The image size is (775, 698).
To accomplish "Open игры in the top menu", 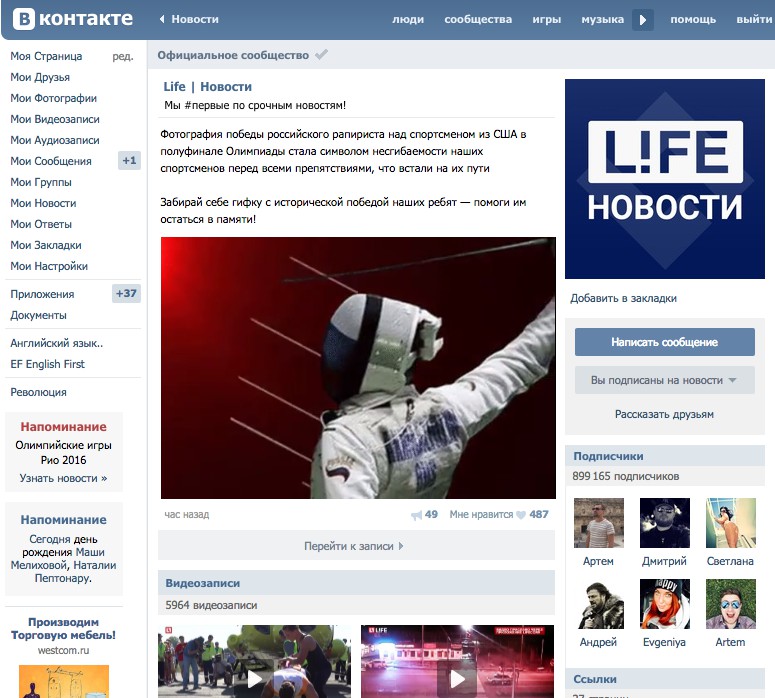I will coord(547,19).
